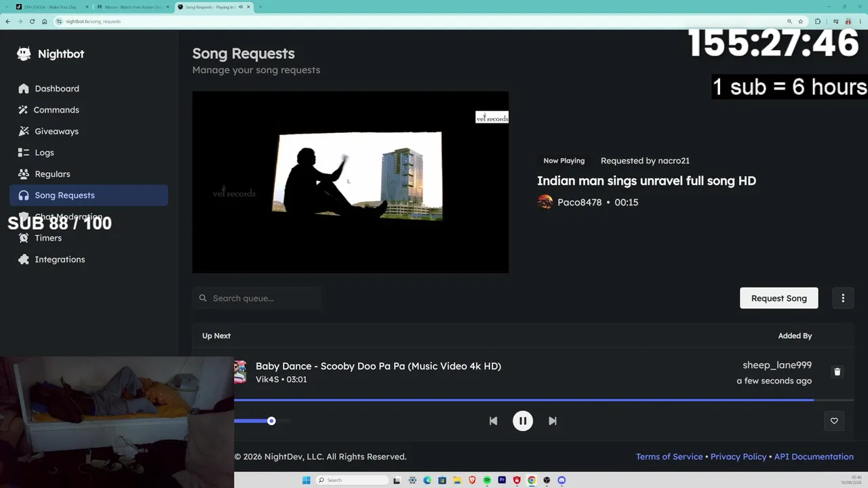Open the Windows Start menu
This screenshot has height=488, width=868.
point(306,480)
